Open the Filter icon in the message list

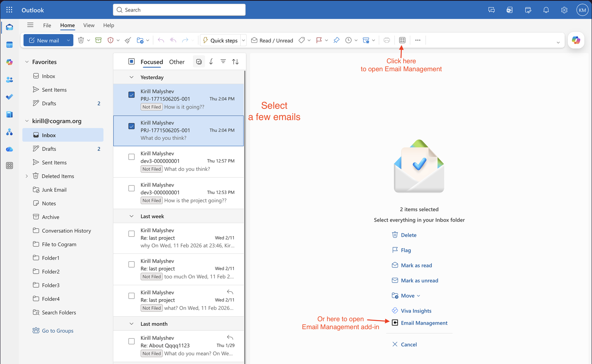(223, 62)
